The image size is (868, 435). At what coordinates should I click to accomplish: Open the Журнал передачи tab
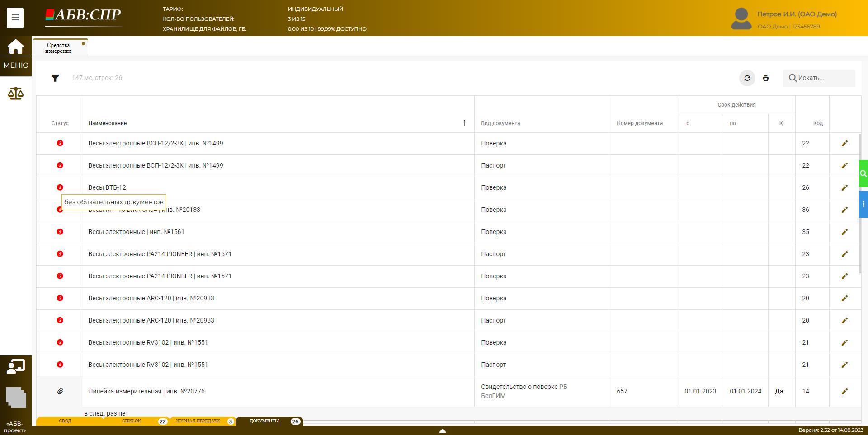pyautogui.click(x=198, y=421)
